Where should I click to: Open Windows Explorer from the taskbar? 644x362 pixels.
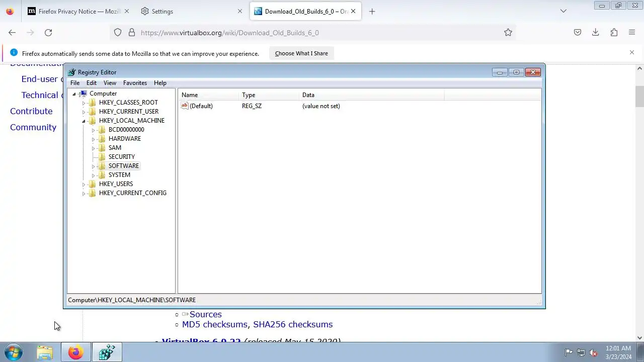click(x=45, y=352)
